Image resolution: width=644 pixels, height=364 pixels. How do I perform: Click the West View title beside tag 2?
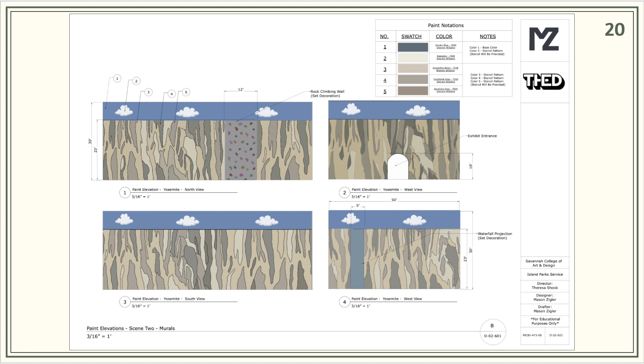(x=387, y=189)
